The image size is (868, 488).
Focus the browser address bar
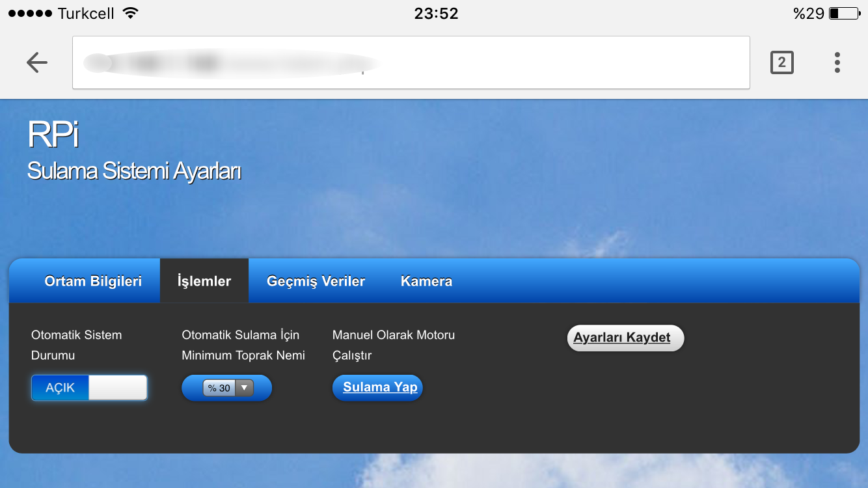411,62
